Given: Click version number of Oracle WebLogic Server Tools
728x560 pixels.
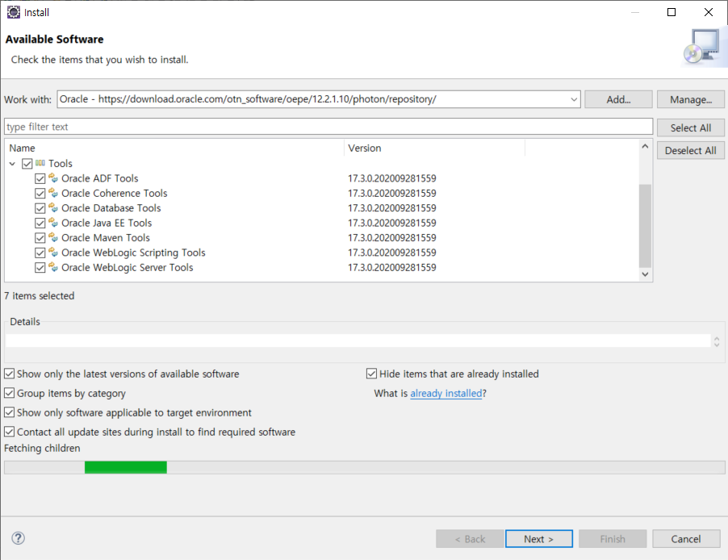Looking at the screenshot, I should (392, 267).
